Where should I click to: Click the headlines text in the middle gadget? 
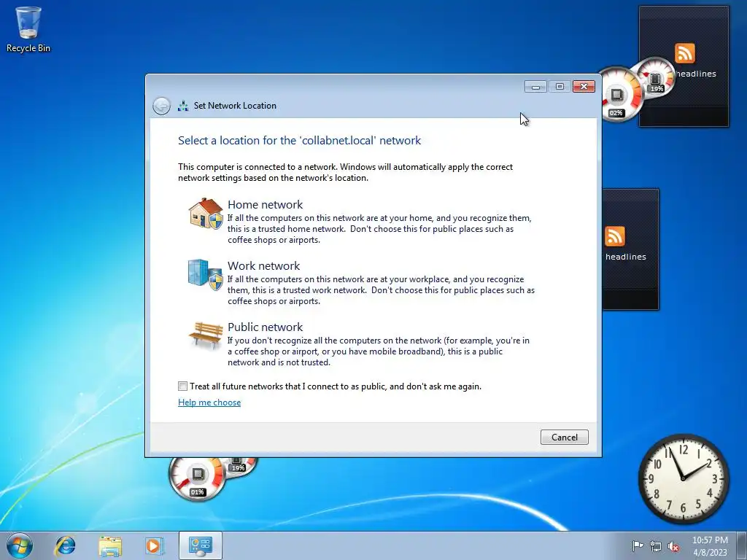(x=625, y=257)
